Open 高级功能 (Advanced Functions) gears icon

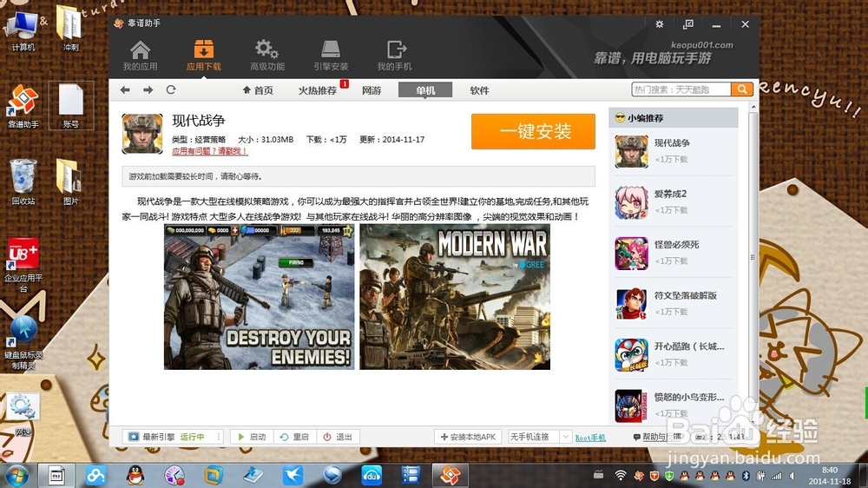click(266, 56)
